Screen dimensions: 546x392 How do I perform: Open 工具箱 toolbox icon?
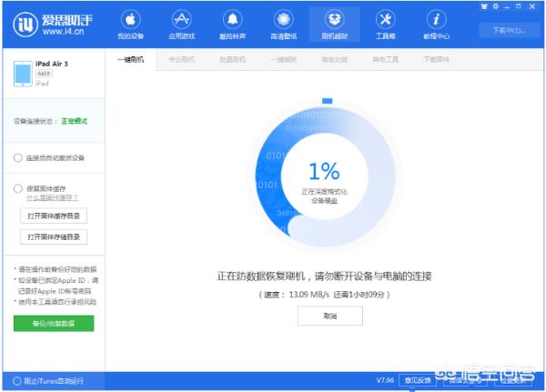click(x=385, y=19)
